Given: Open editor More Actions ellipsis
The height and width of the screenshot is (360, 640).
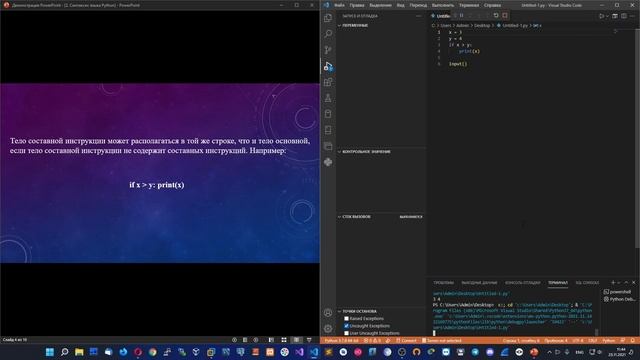Looking at the screenshot, I should [633, 16].
